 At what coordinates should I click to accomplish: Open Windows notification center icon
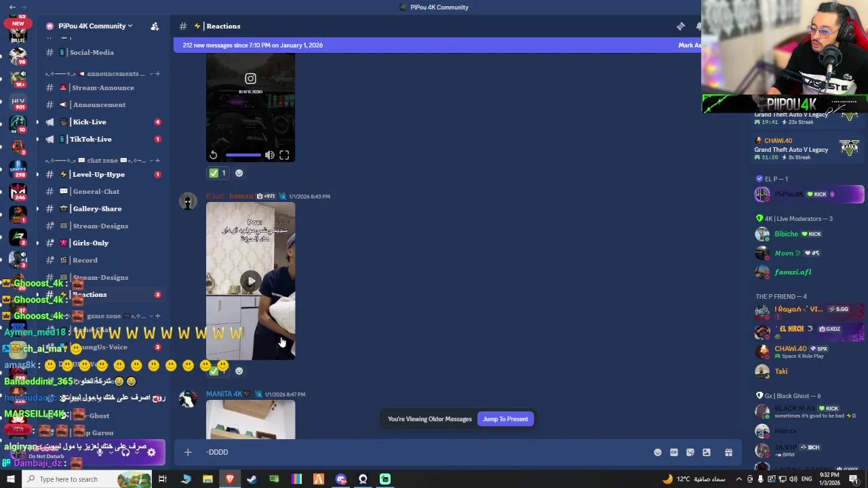(x=854, y=479)
